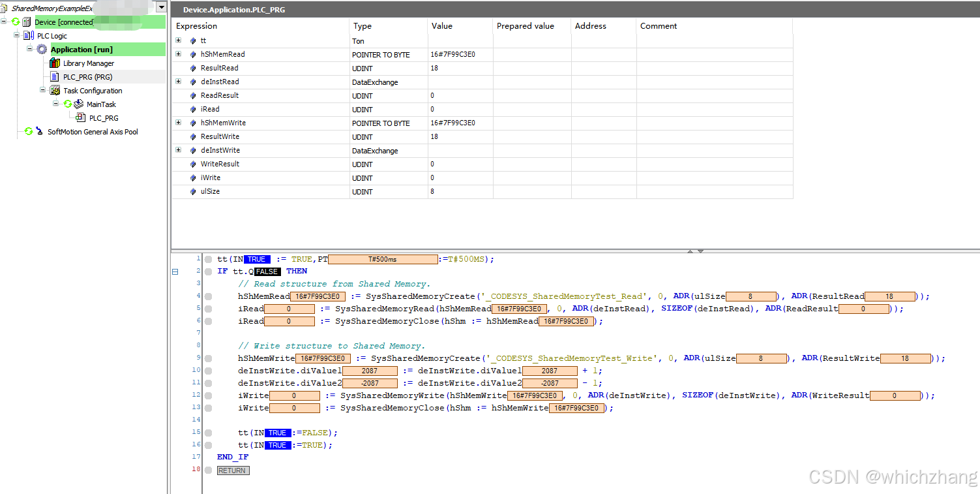
Task: Toggle breakpoint marker on line 4
Action: [x=208, y=296]
